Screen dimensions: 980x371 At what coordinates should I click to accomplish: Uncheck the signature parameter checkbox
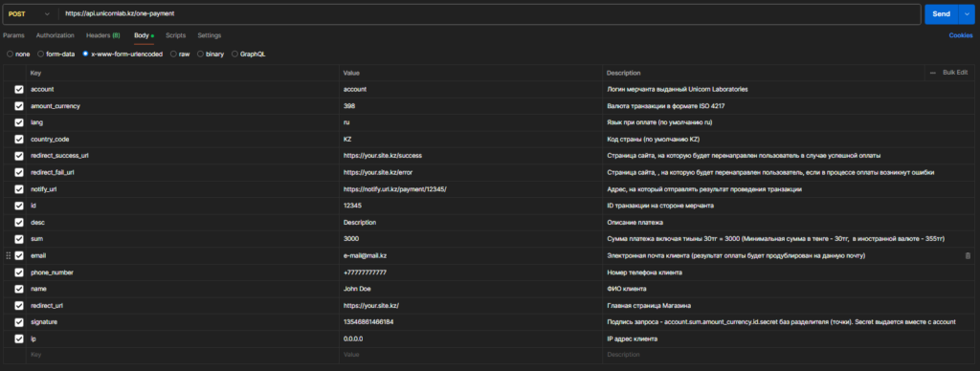pyautogui.click(x=19, y=322)
